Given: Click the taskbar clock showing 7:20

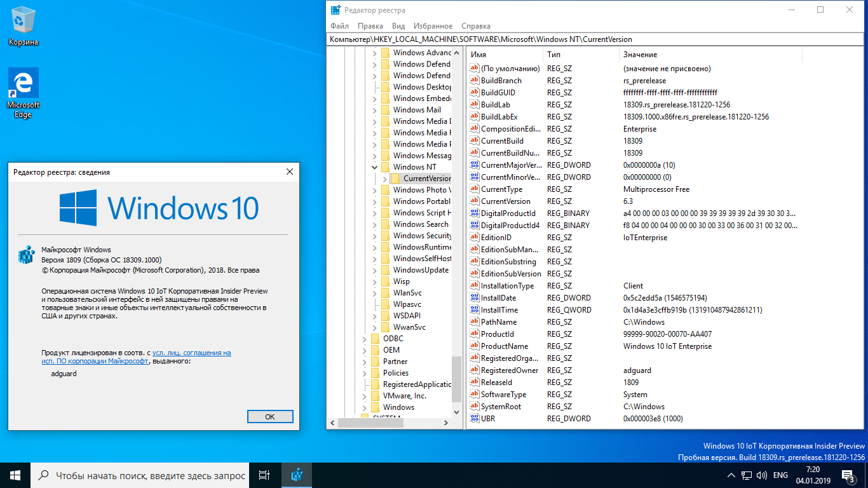Looking at the screenshot, I should [x=812, y=475].
